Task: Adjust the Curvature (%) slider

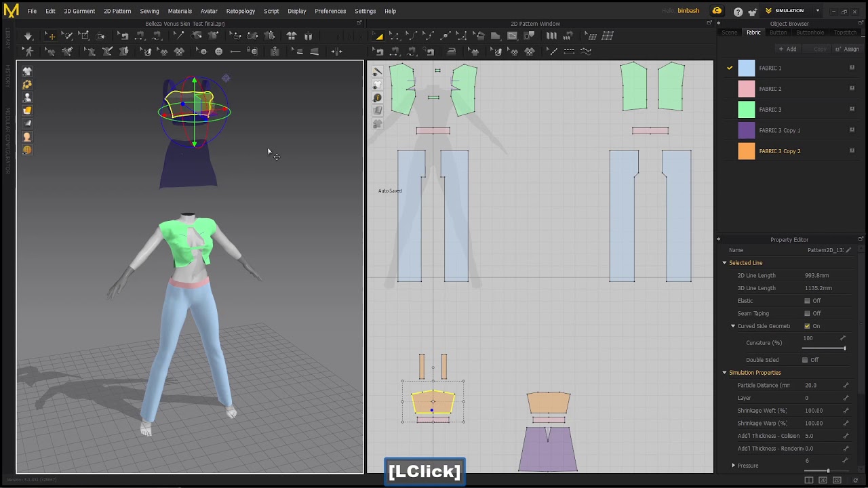Action: click(x=825, y=348)
